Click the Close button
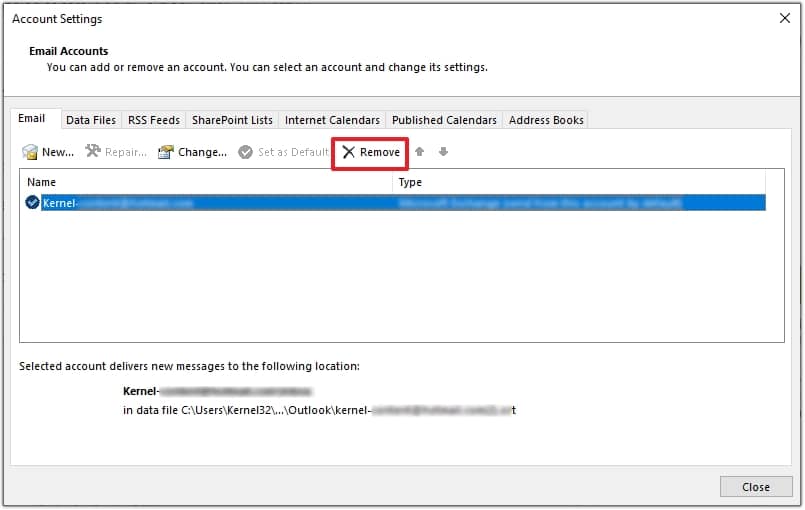 click(756, 487)
